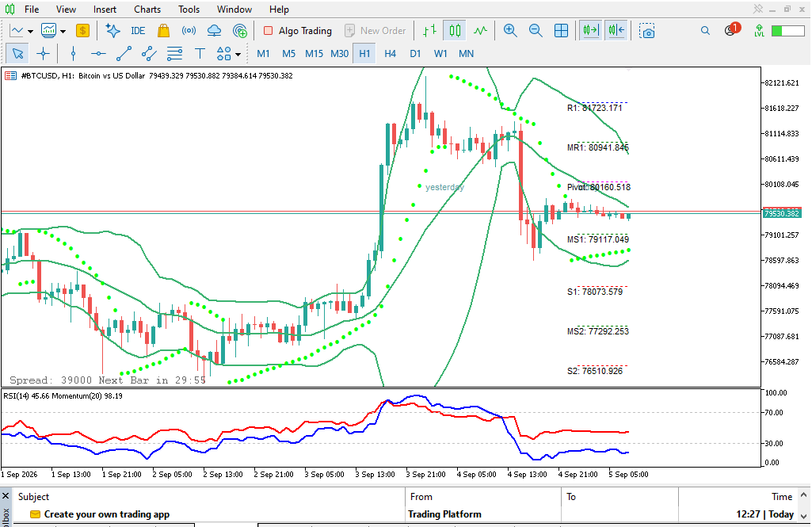Image resolution: width=812 pixels, height=527 pixels.
Task: Switch to H4 timeframe
Action: point(390,53)
